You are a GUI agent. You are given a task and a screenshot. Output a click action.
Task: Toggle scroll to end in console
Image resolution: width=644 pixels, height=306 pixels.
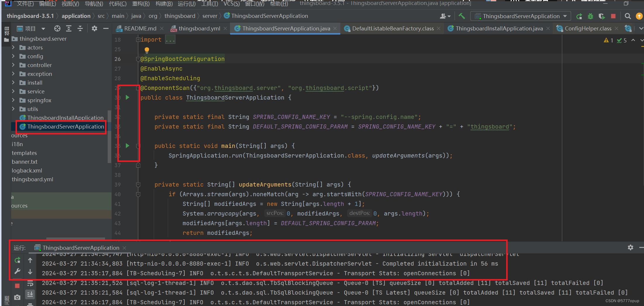[x=30, y=294]
